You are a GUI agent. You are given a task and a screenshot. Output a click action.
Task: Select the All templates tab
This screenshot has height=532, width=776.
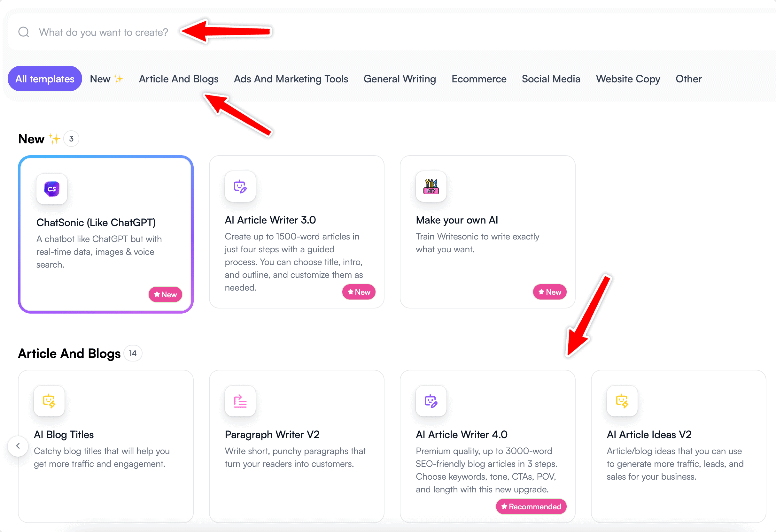(45, 79)
